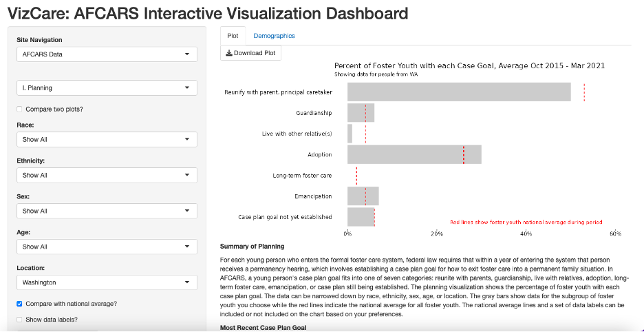Click the chart title Percent of Foster Youth
This screenshot has height=332, width=644.
(469, 66)
